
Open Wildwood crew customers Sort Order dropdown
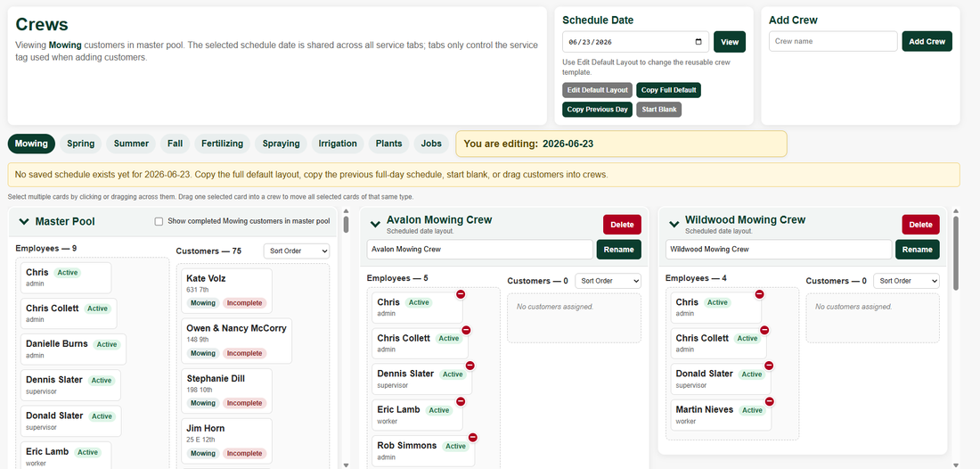click(906, 281)
